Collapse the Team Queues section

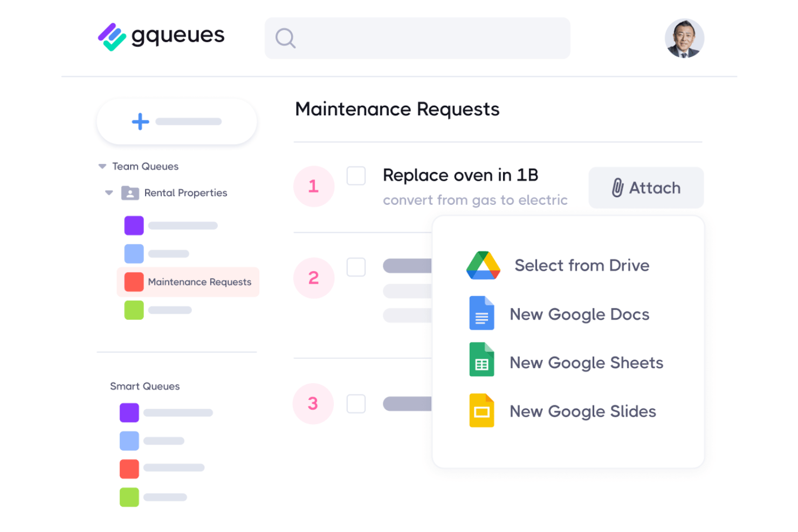102,167
